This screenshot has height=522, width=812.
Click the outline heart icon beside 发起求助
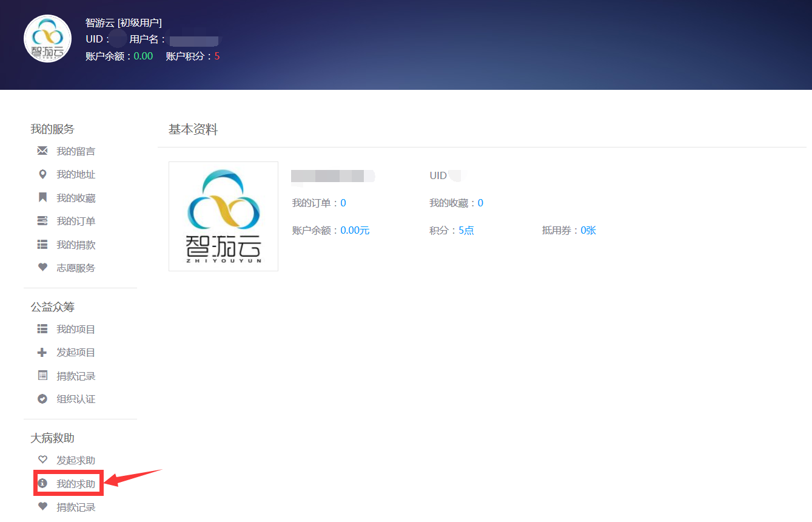[x=42, y=460]
